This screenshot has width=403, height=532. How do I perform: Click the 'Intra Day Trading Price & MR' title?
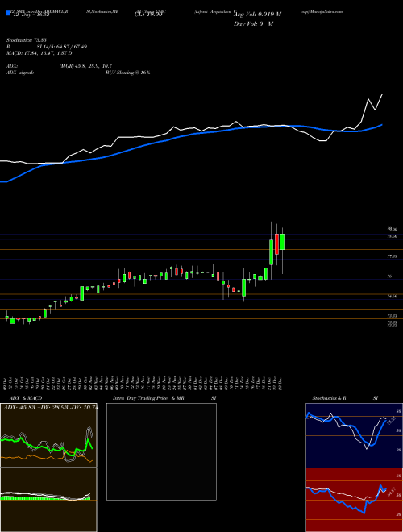pos(148,398)
